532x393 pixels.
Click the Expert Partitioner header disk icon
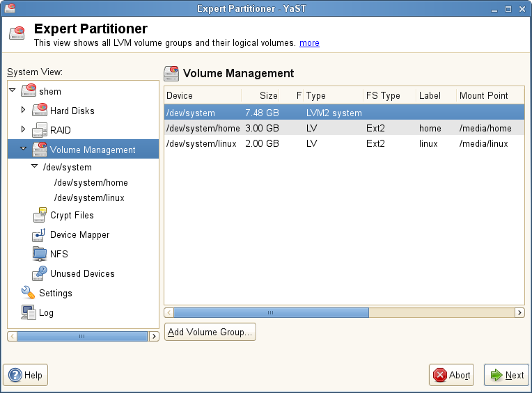pos(17,33)
